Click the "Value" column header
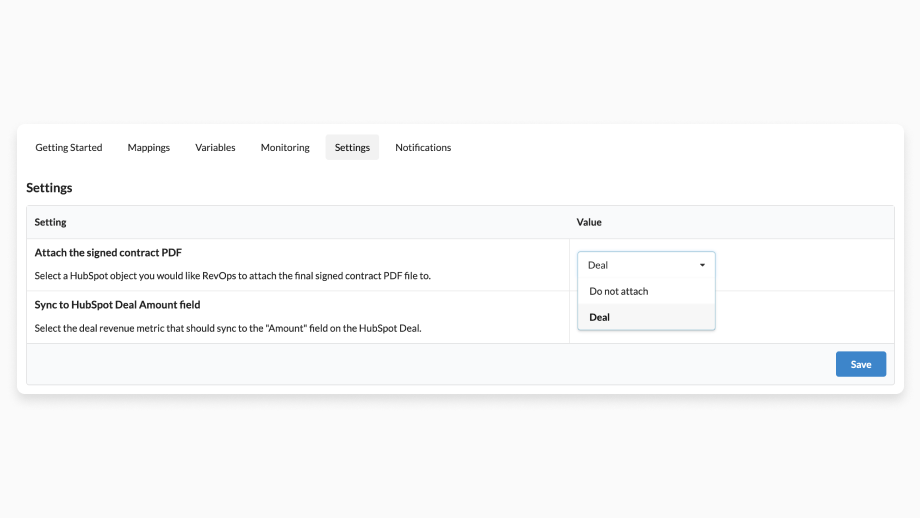 click(589, 222)
